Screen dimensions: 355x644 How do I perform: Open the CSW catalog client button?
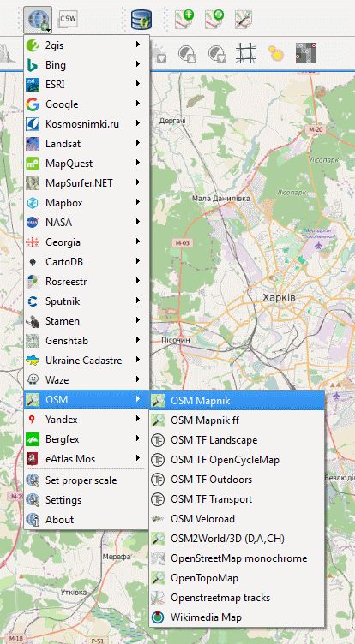point(68,19)
